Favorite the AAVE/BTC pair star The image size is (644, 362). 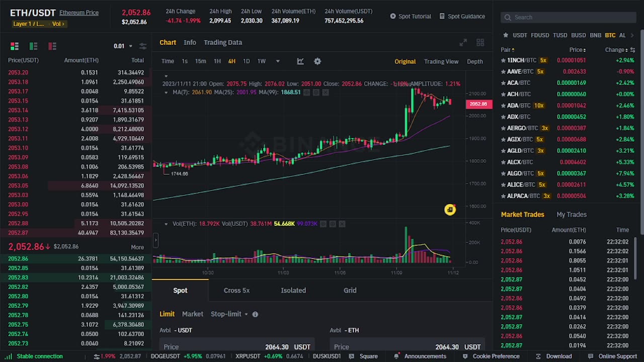(x=503, y=71)
